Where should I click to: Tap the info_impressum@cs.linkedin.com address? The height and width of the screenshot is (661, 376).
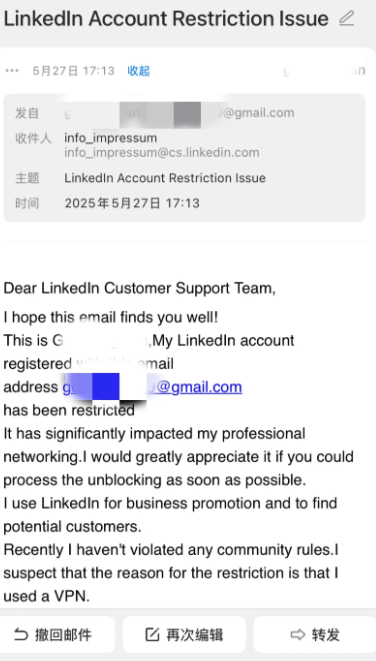coord(161,153)
